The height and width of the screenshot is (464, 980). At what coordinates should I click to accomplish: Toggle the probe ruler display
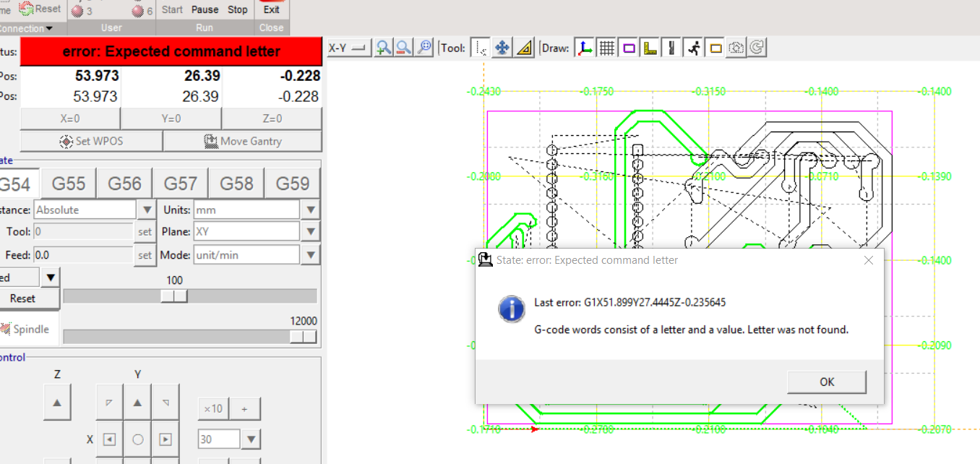pos(650,48)
